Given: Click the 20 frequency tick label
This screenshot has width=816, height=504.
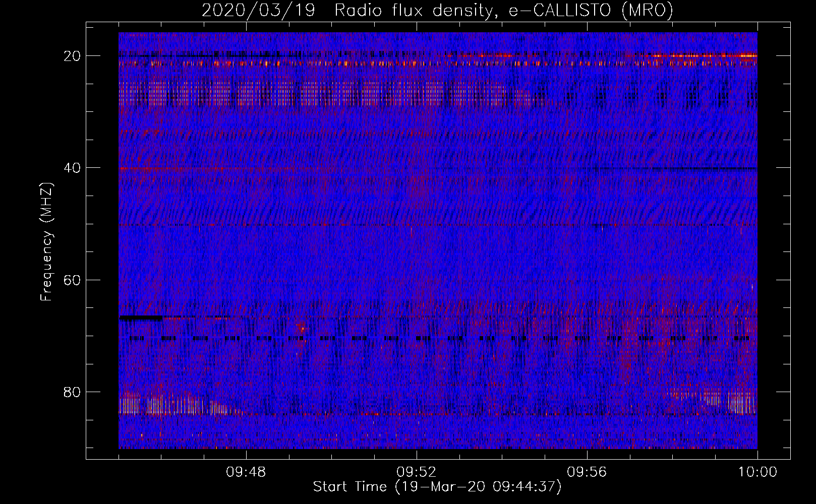Looking at the screenshot, I should coord(73,56).
